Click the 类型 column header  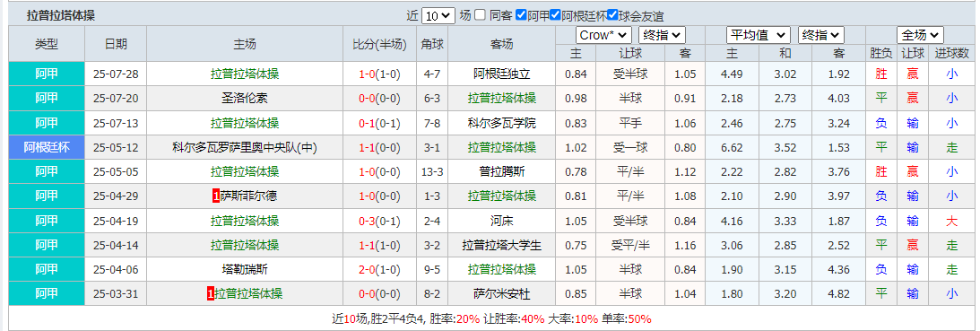(x=47, y=44)
